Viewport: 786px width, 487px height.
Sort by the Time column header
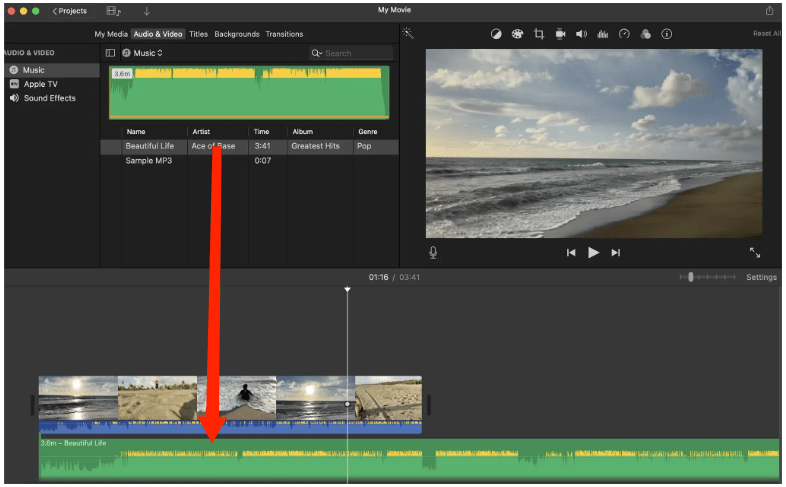[x=261, y=132]
